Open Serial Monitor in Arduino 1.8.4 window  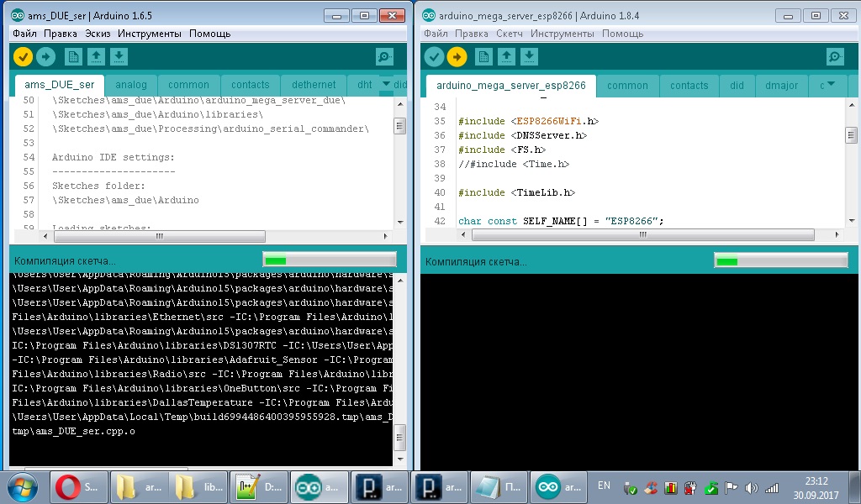pos(835,57)
